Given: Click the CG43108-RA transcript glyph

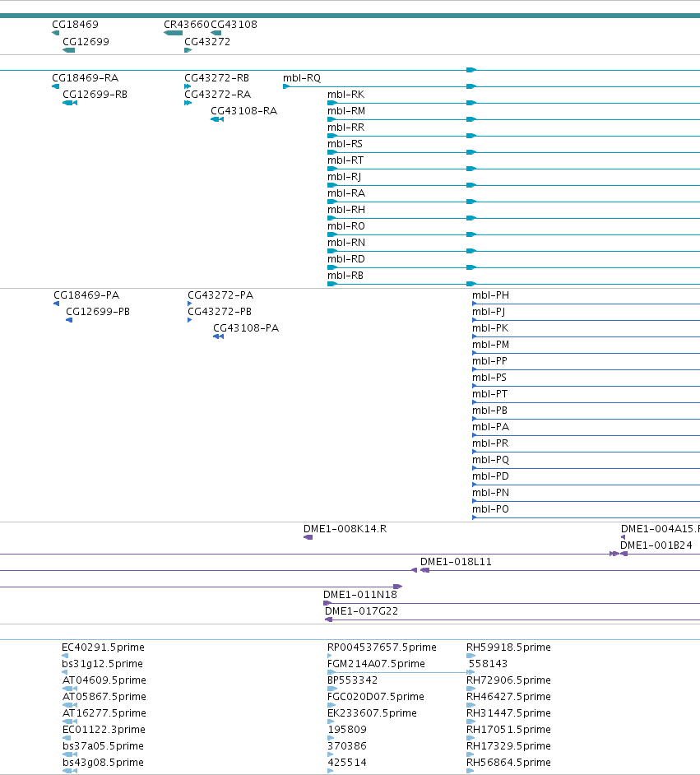Looking at the screenshot, I should pyautogui.click(x=217, y=119).
